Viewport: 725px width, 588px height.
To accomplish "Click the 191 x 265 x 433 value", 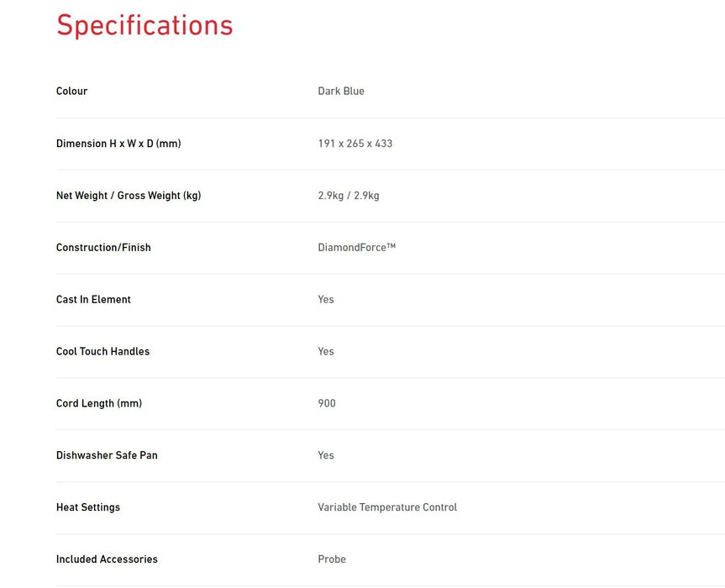I will coord(355,144).
